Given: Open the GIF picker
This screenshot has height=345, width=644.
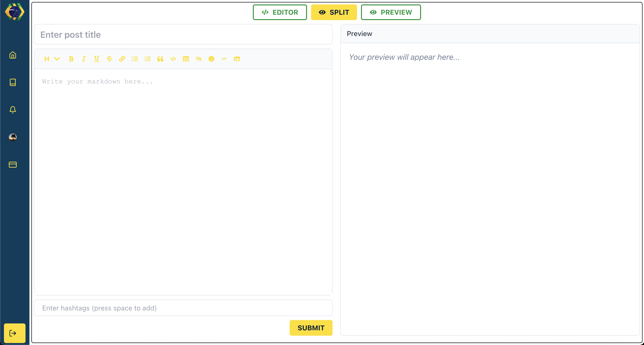Looking at the screenshot, I should (x=224, y=59).
